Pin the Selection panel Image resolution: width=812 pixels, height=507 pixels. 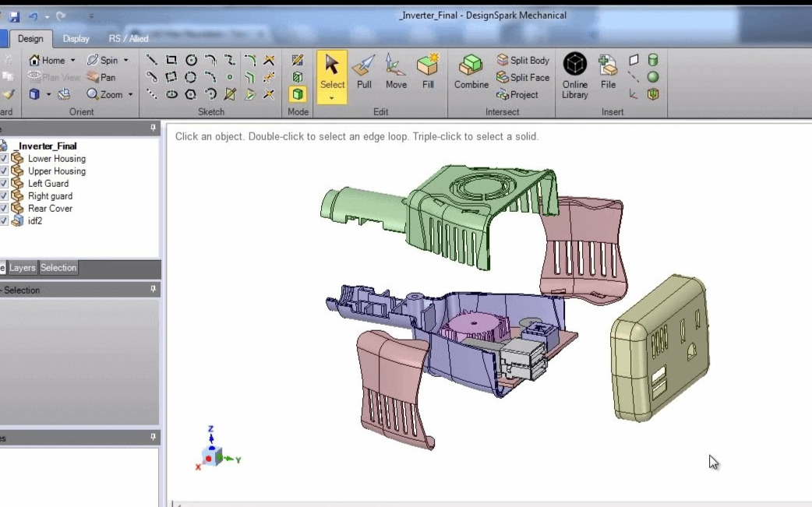[153, 289]
